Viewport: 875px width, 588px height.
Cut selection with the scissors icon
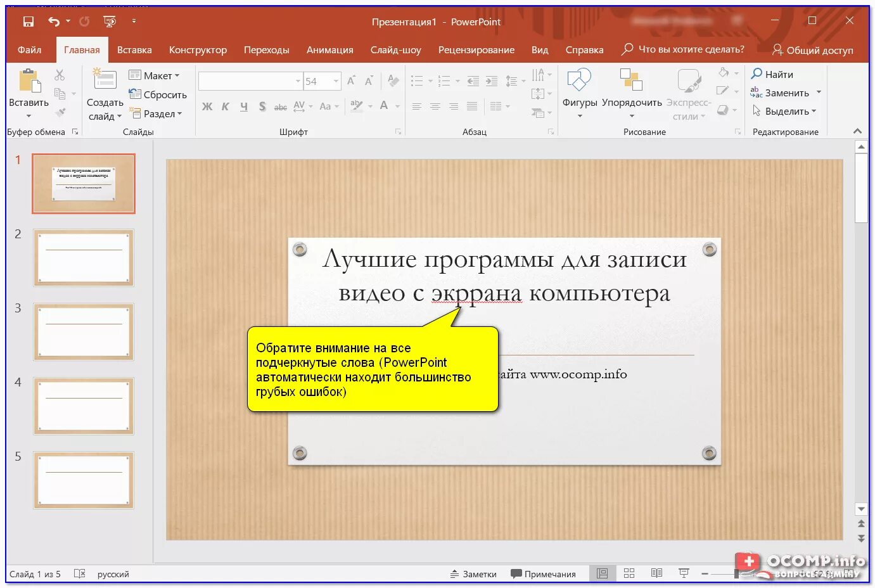60,75
